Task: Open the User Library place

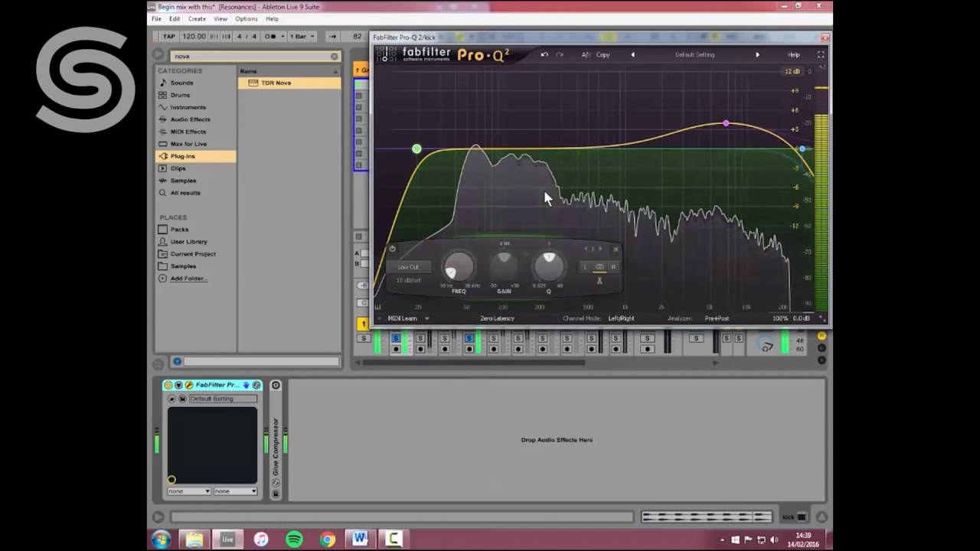Action: click(x=188, y=242)
